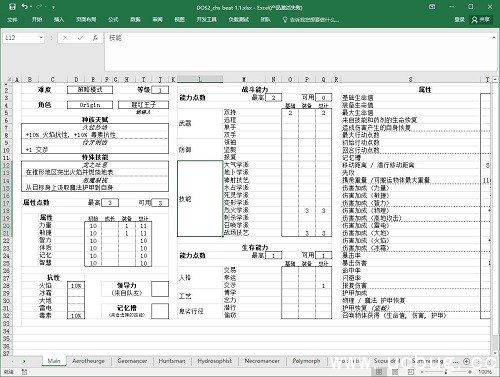Select row 12 header

pyautogui.click(x=6, y=165)
